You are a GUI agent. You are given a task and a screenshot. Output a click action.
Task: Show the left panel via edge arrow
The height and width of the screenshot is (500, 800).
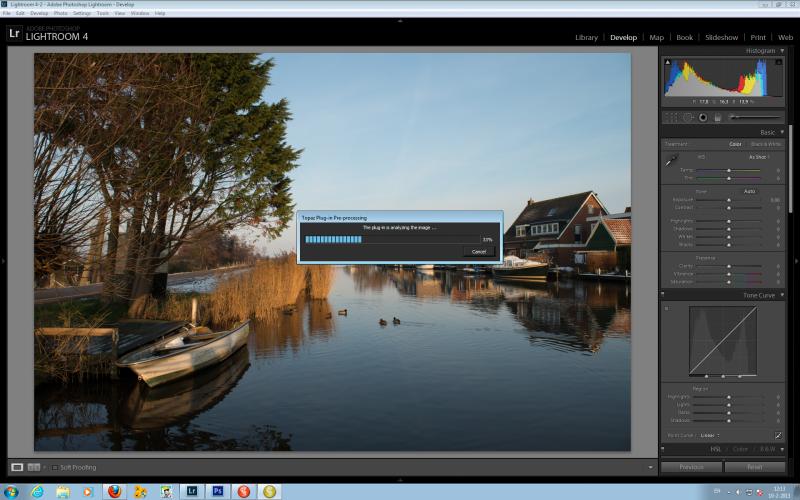pos(3,261)
